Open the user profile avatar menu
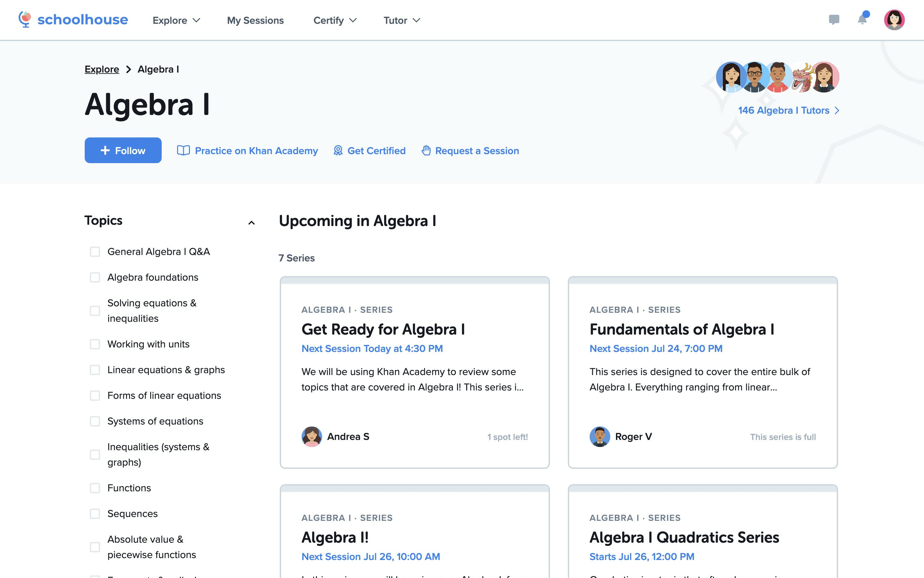The image size is (924, 578). point(894,20)
